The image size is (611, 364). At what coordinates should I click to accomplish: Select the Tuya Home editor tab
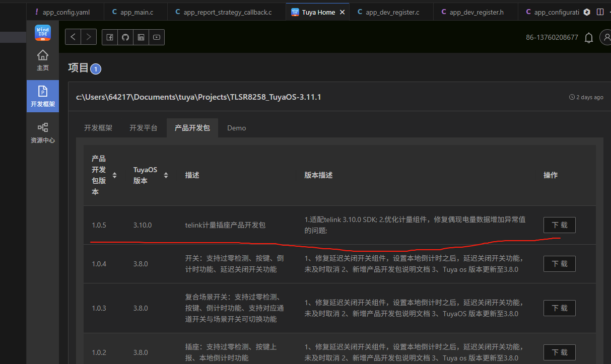tap(317, 12)
